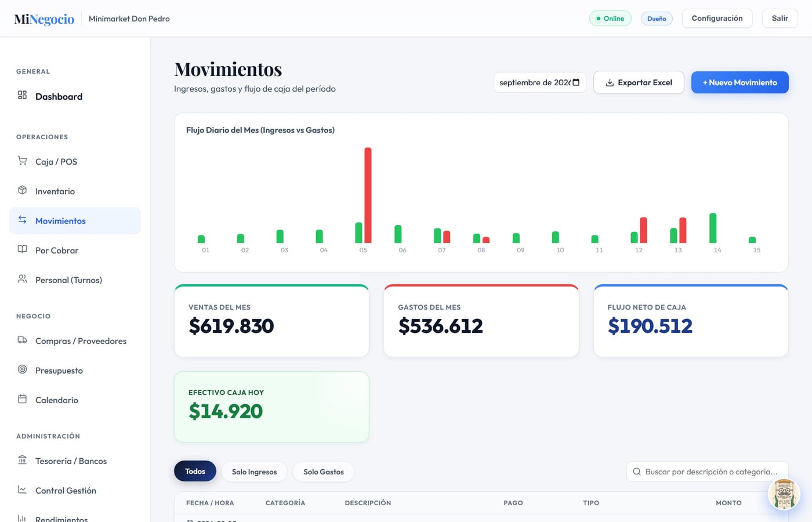Open Caja / POS section
812x522 pixels.
(75, 162)
